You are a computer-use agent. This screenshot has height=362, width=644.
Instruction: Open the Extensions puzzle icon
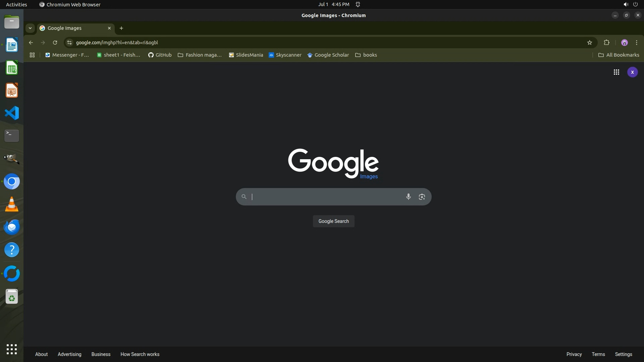(606, 43)
